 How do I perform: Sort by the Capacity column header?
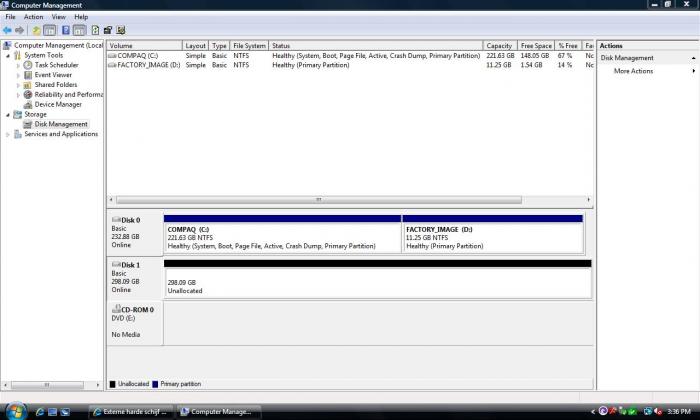point(500,46)
